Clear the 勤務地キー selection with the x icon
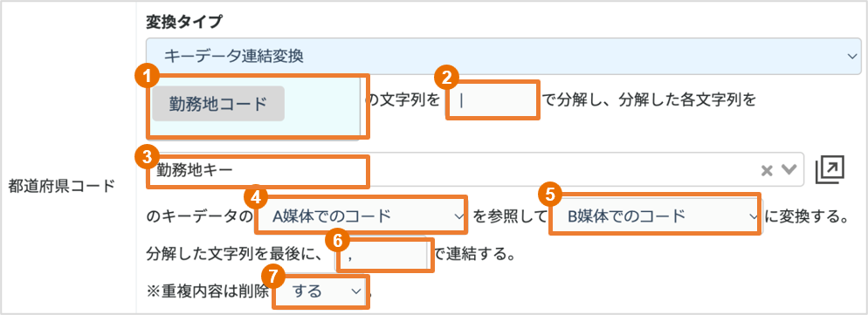Image resolution: width=868 pixels, height=315 pixels. 766,170
